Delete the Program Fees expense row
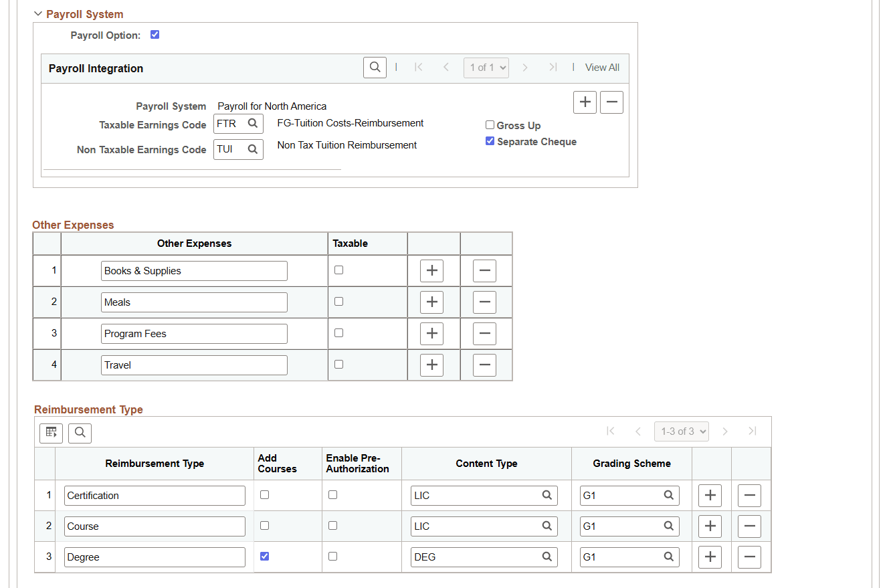This screenshot has width=893, height=588. 484,333
